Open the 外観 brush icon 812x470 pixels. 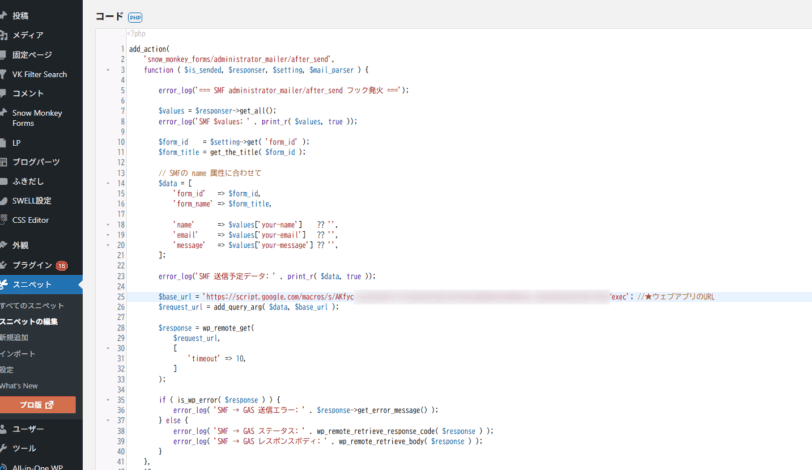click(x=3, y=245)
